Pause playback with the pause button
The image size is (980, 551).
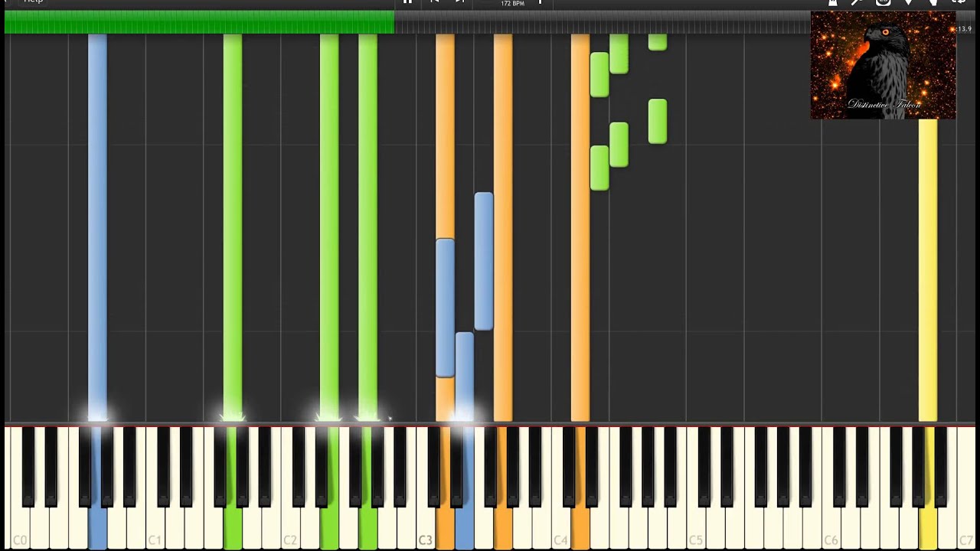[x=407, y=2]
